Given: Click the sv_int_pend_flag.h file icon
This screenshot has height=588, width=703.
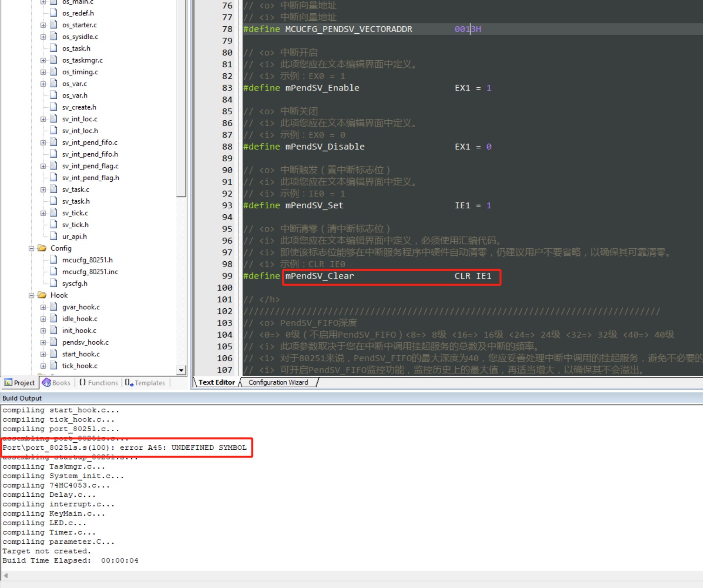Looking at the screenshot, I should pyautogui.click(x=54, y=177).
